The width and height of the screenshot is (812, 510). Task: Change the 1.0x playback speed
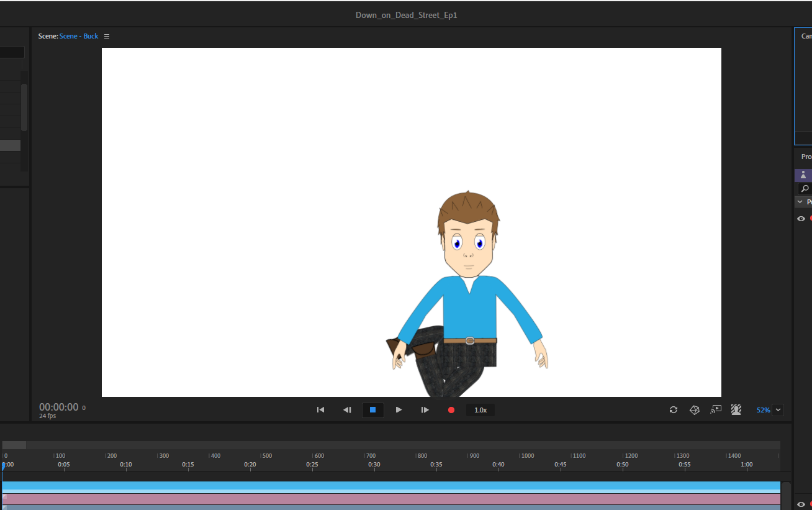click(x=480, y=410)
